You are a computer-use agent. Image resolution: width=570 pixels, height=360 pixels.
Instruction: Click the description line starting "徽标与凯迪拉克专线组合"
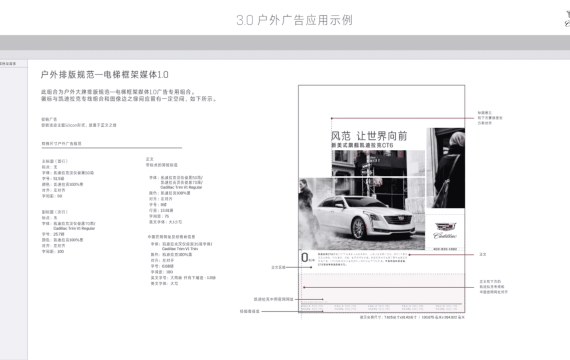129,99
